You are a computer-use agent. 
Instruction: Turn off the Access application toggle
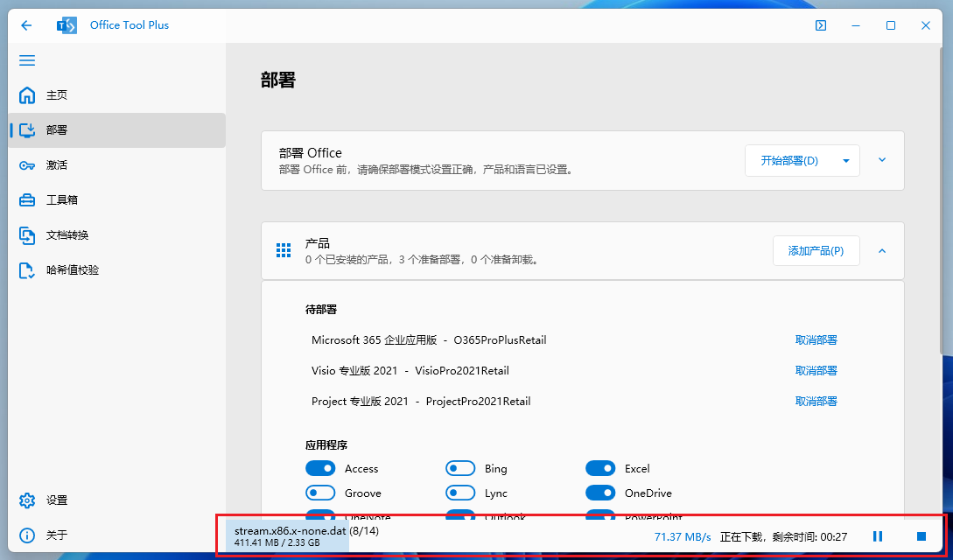point(320,468)
